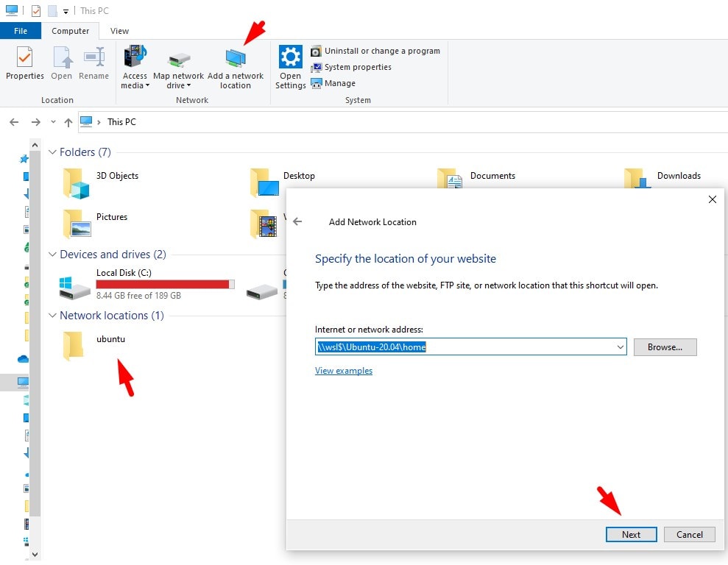Collapse the Folders (7) group

[x=52, y=152]
